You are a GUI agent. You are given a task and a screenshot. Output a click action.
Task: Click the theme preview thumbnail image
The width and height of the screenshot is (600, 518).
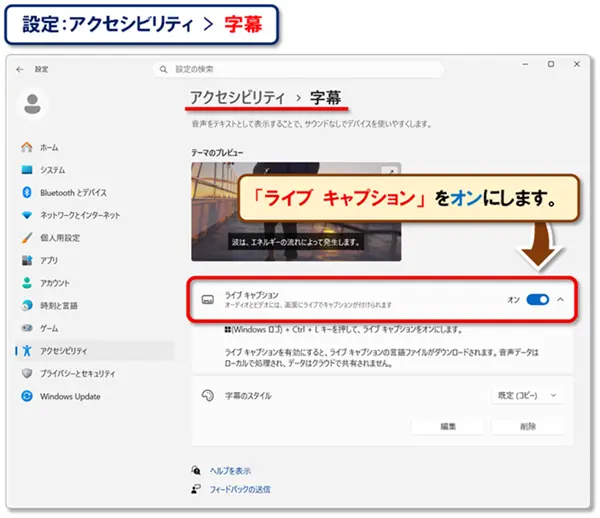(296, 212)
